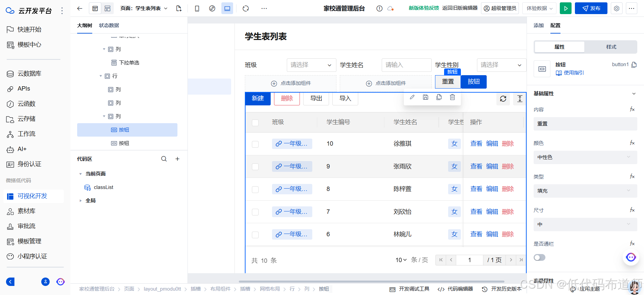
Task: Switch to the 样式 tab
Action: point(611,47)
